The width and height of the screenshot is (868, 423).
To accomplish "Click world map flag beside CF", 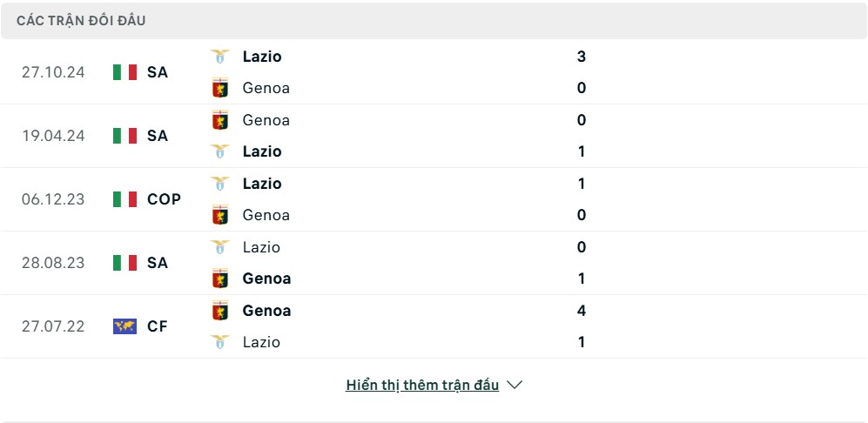I will pos(124,326).
